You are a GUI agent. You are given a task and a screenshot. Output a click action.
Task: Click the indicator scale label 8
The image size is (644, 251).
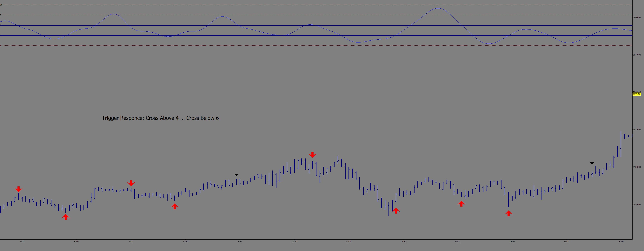tap(1, 15)
